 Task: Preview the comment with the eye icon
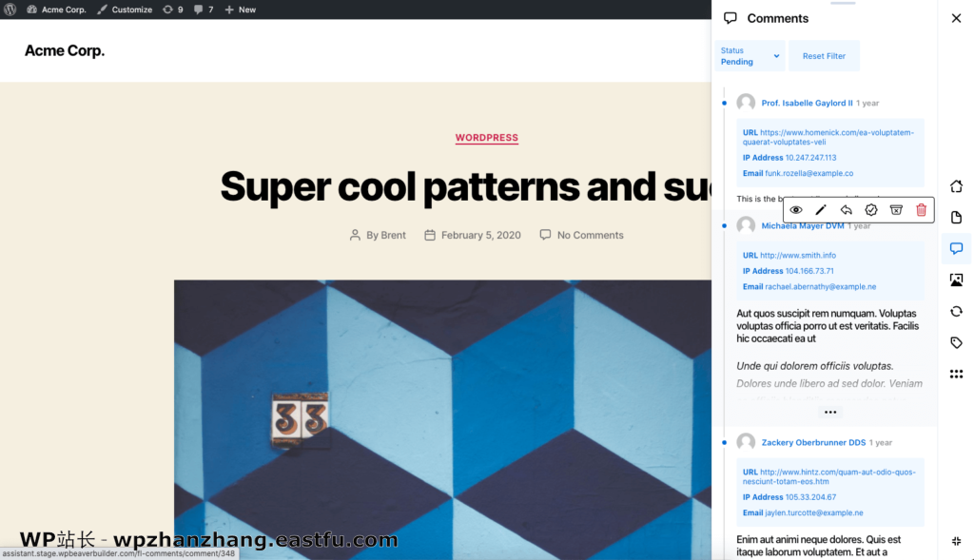coord(795,209)
